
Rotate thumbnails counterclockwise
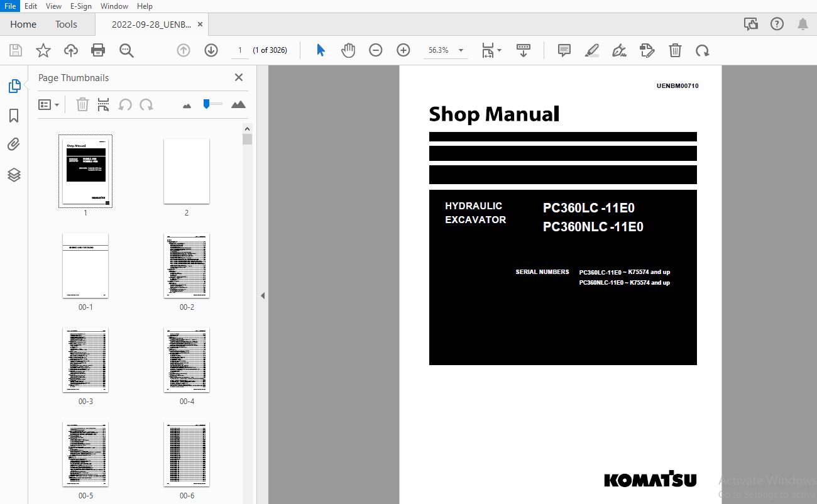tap(125, 104)
